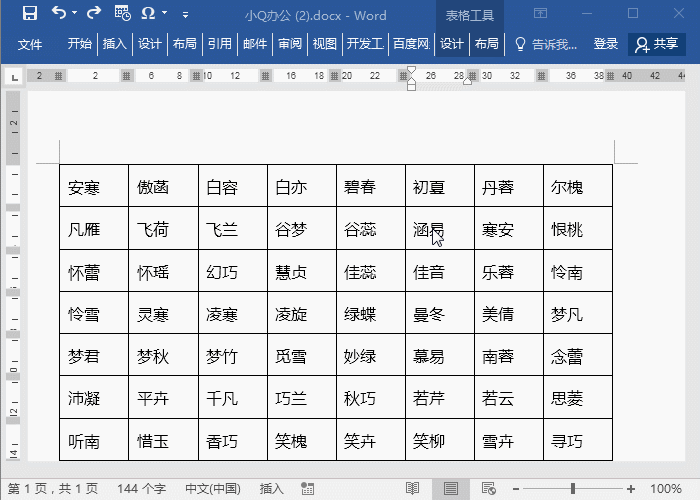Screen dimensions: 700x500
Task: Click the table cell 恨桃
Action: click(x=578, y=228)
